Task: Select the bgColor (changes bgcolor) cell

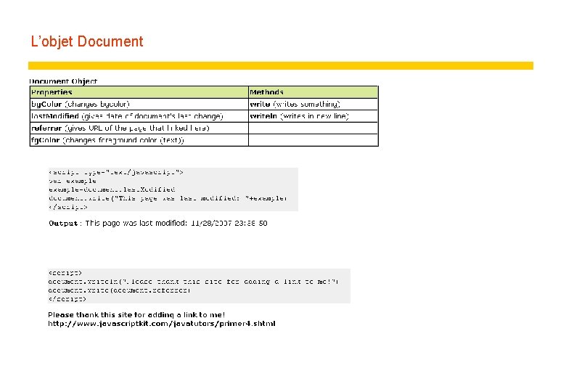Action: [x=139, y=105]
